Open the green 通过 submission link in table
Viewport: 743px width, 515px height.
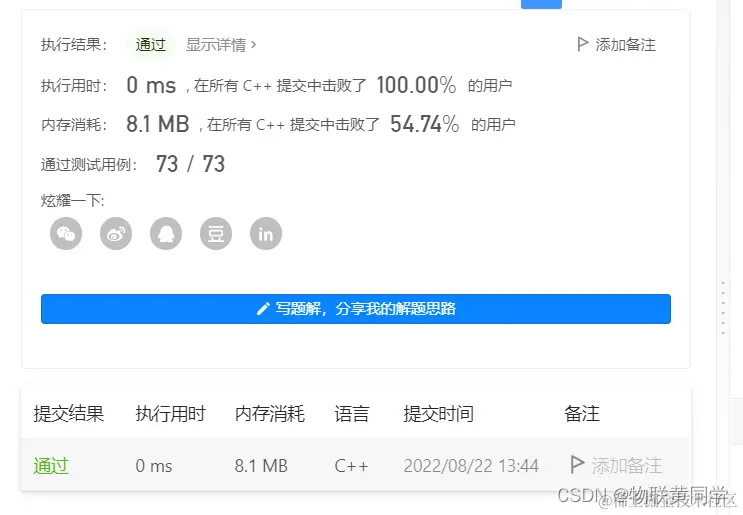pos(51,466)
